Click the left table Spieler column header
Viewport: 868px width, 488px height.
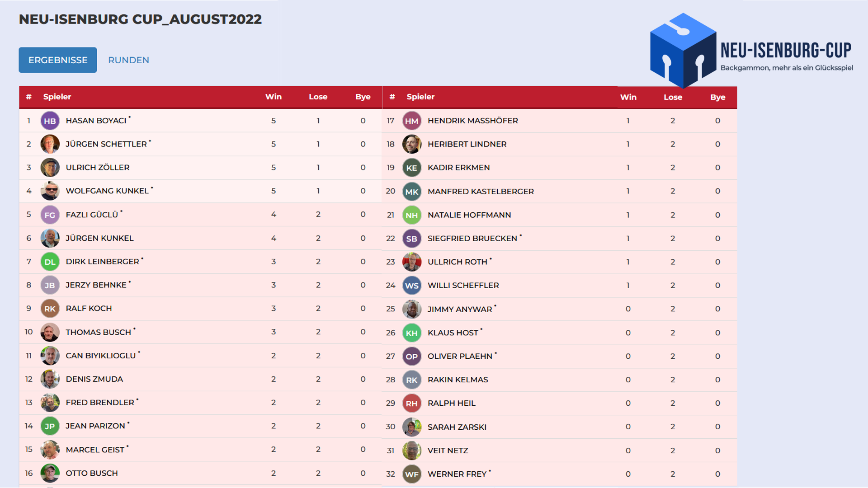(x=57, y=97)
